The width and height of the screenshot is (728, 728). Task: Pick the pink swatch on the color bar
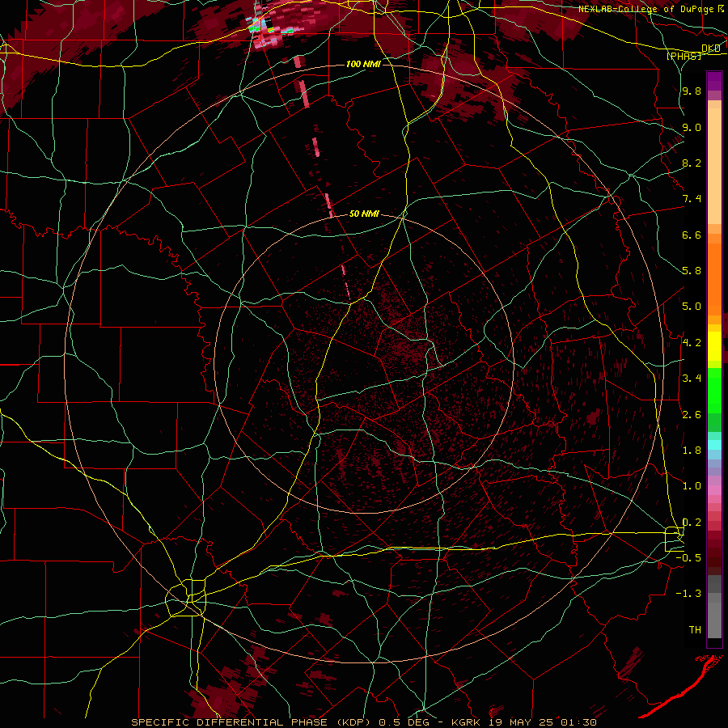pos(714,490)
